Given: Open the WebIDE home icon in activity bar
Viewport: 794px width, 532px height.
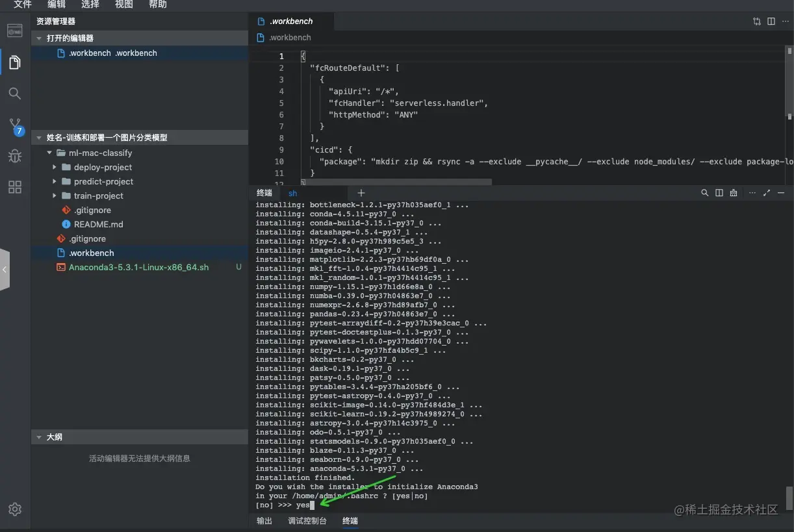Looking at the screenshot, I should [x=15, y=31].
